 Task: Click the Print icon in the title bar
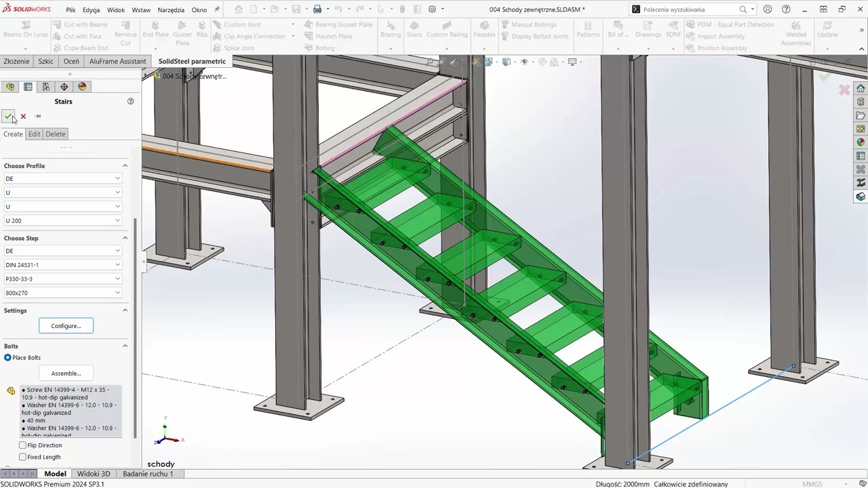click(317, 9)
